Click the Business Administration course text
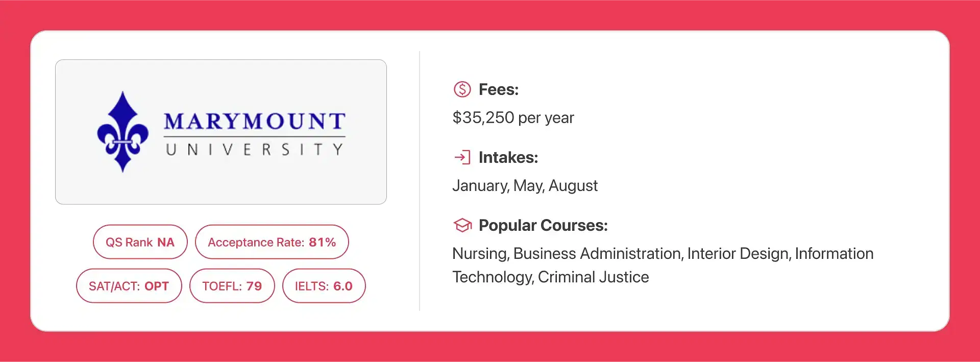980x362 pixels. pyautogui.click(x=598, y=254)
